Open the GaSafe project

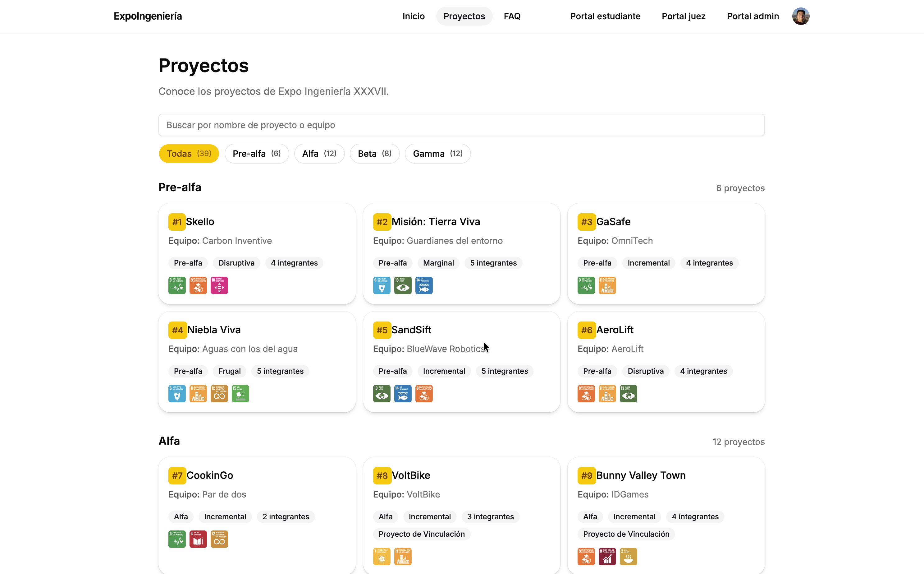613,222
